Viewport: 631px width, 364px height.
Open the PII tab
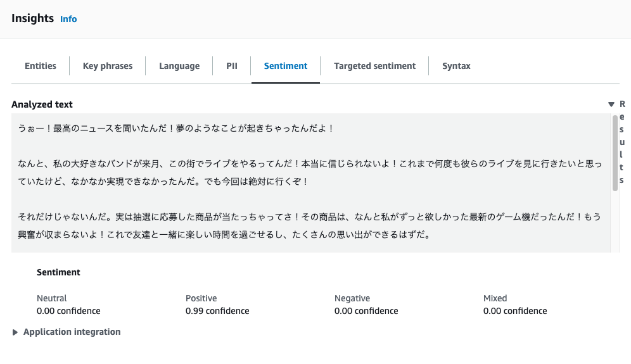[231, 66]
